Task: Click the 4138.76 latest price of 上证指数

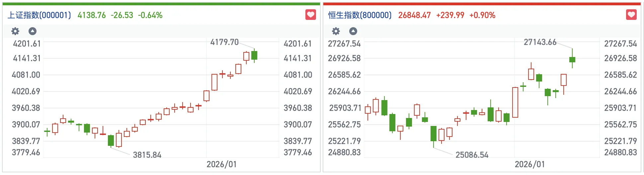Action: [92, 15]
